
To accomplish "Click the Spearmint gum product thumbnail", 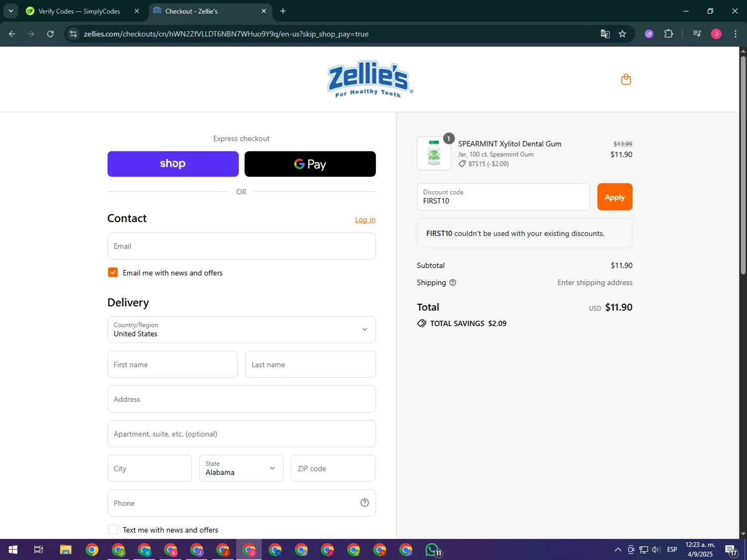I will pos(434,153).
